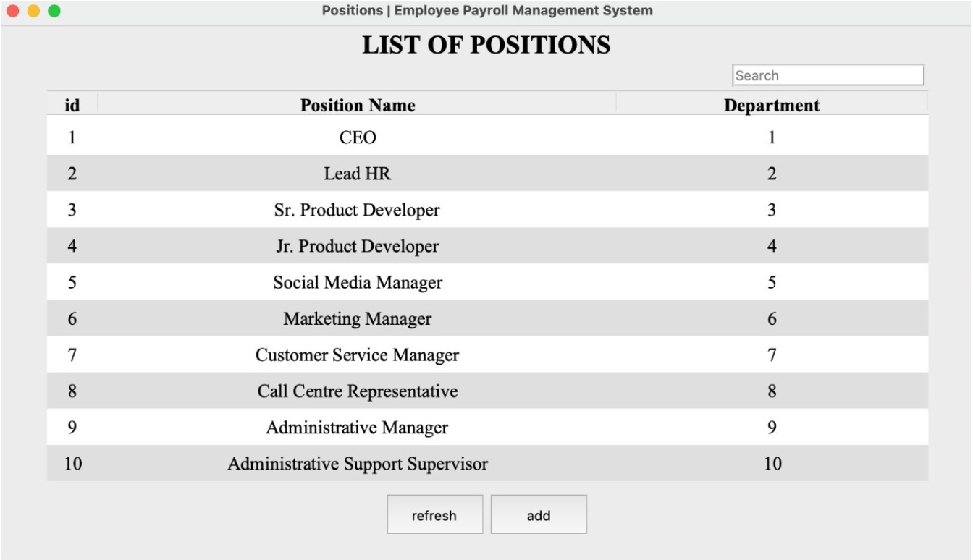Click the refresh button
This screenshot has width=973, height=560.
(436, 515)
